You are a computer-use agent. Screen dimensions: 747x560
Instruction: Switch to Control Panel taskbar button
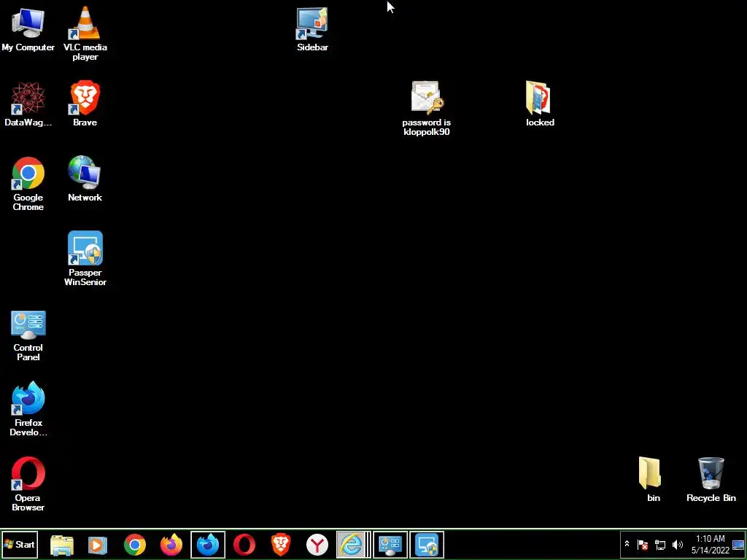[x=390, y=545]
